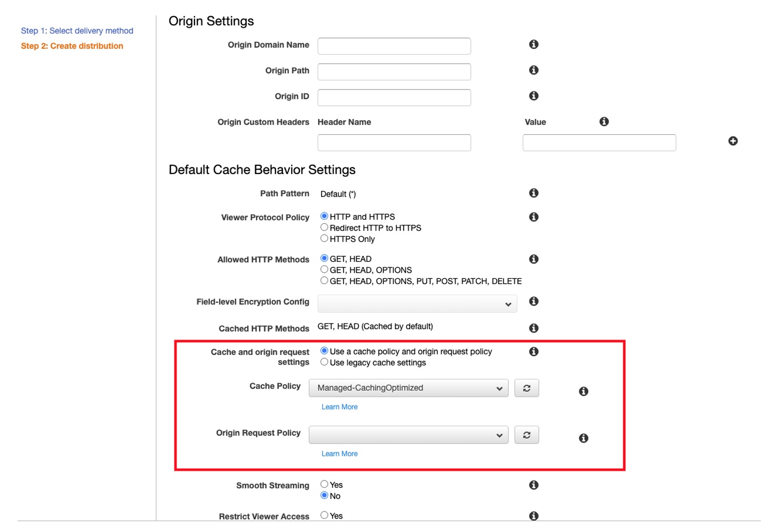Viewport: 772px width, 532px height.
Task: Open info icon for Smooth Streaming
Action: pos(534,485)
